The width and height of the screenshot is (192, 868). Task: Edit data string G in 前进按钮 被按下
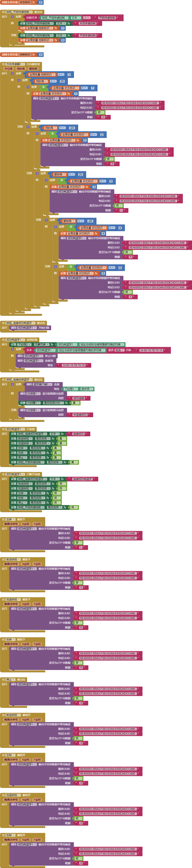tap(81, 588)
